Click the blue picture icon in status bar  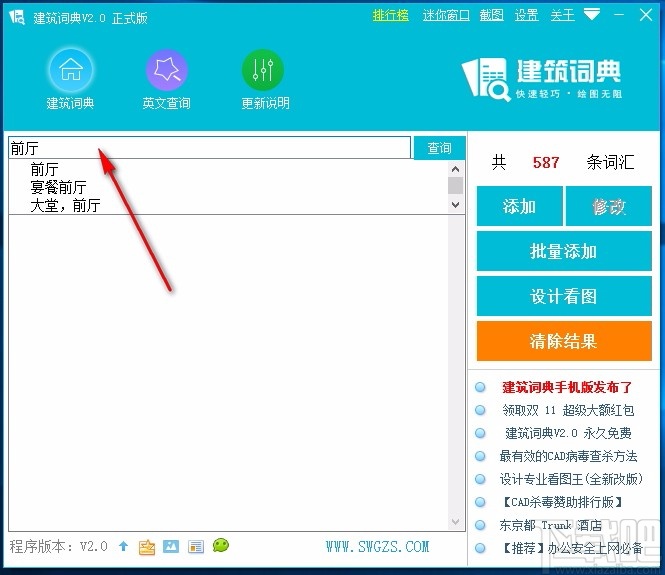coord(171,546)
